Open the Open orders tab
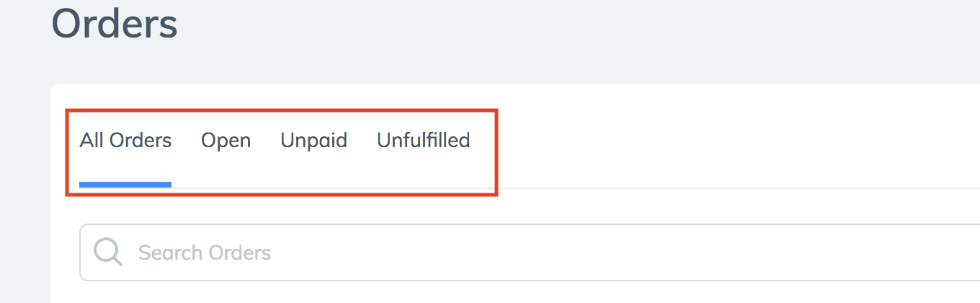The image size is (980, 303). [226, 141]
